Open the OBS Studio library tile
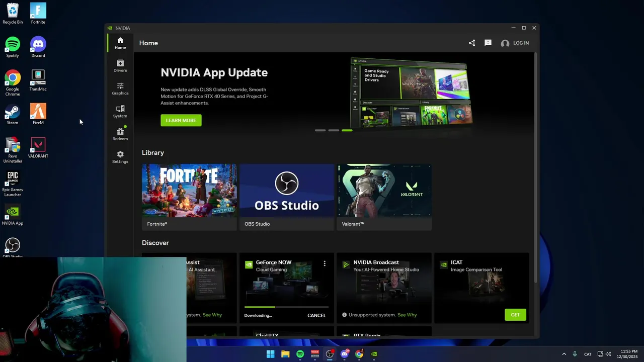This screenshot has width=644, height=362. coord(287,197)
